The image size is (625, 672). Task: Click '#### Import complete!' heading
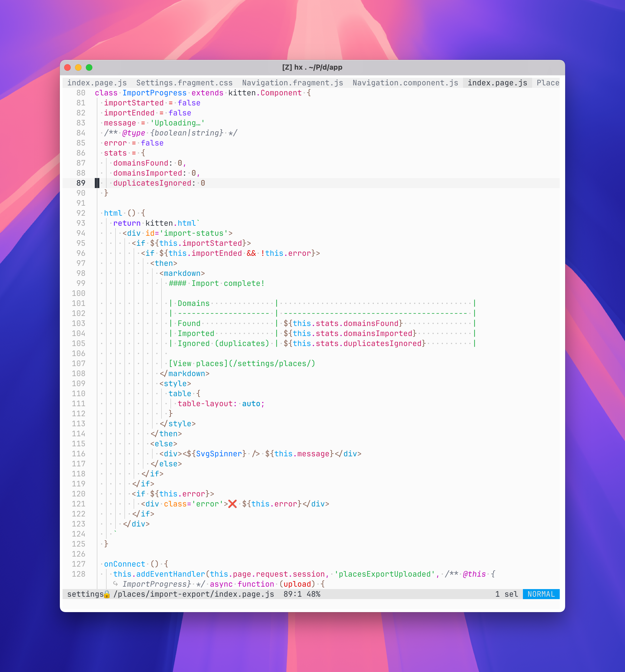[217, 284]
